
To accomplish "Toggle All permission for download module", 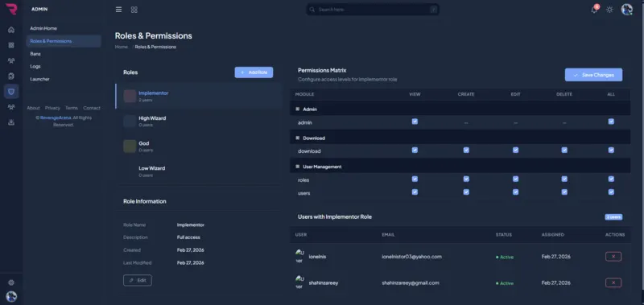I will pyautogui.click(x=611, y=150).
